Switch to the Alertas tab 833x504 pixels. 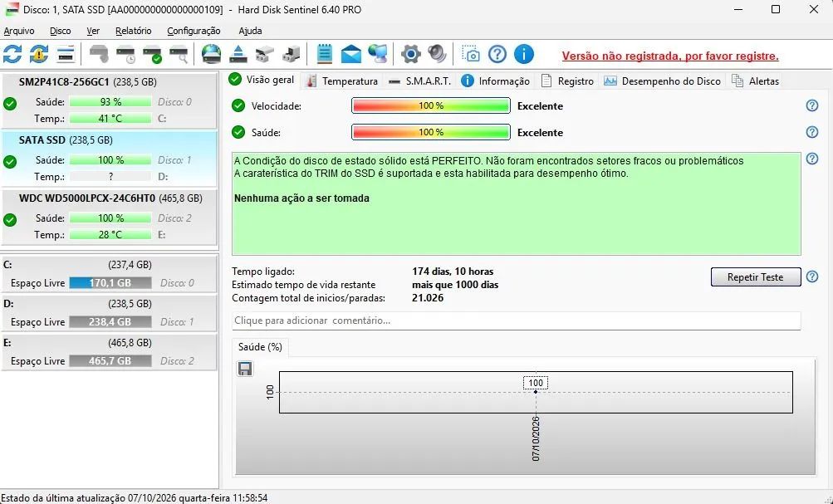click(x=755, y=81)
